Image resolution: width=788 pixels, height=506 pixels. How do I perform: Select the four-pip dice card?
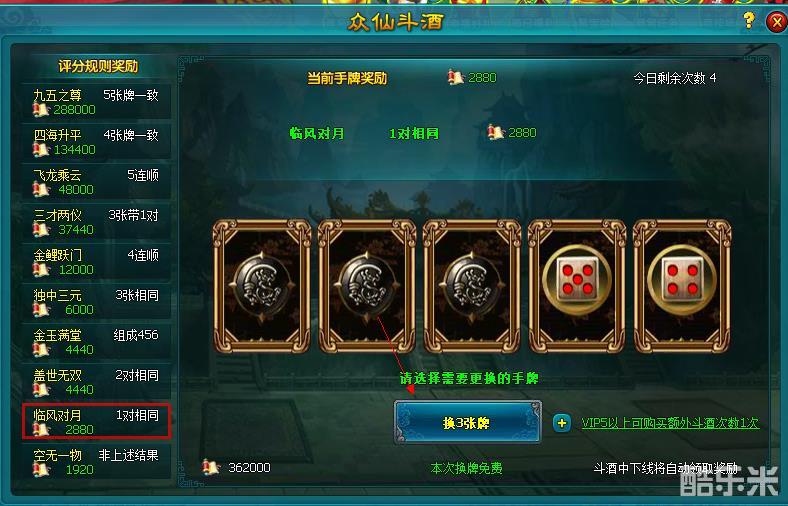(x=682, y=286)
